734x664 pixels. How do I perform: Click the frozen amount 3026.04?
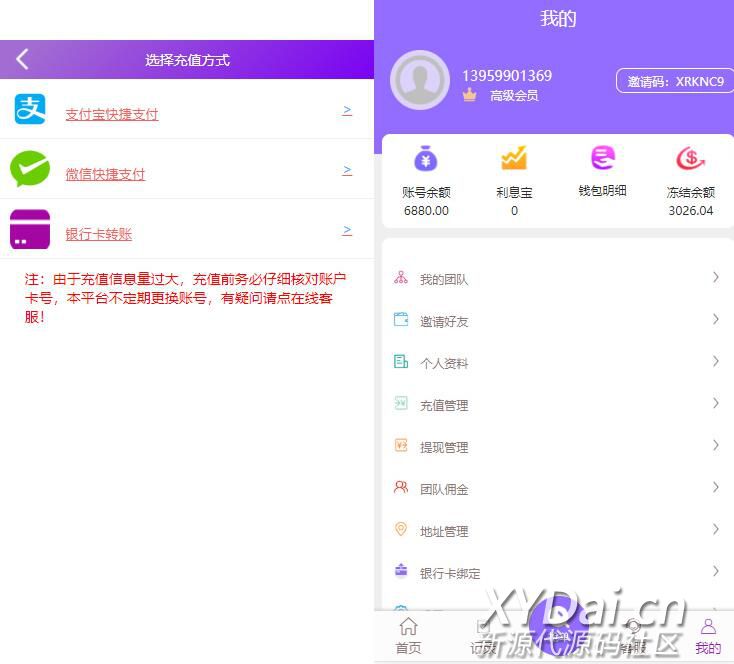[x=690, y=211]
